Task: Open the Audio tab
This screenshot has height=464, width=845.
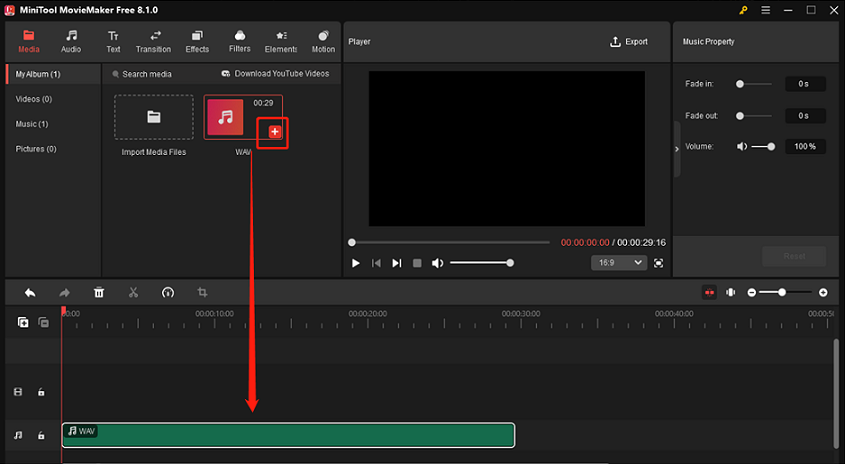Action: [71, 41]
